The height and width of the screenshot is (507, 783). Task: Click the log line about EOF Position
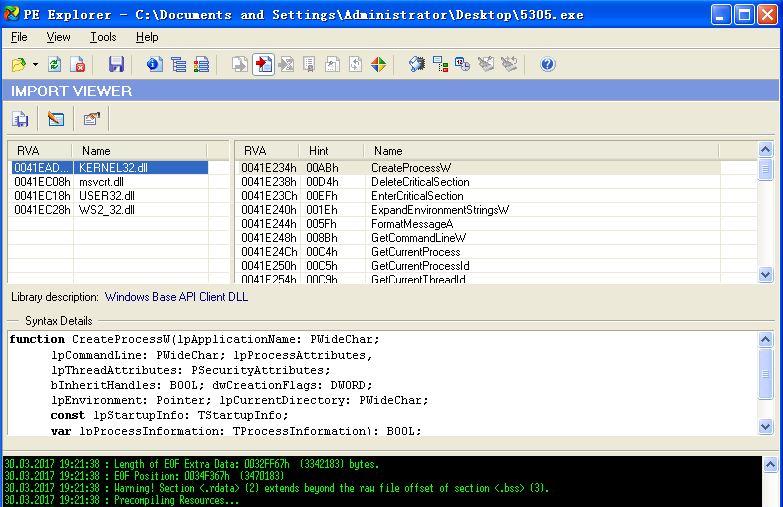[145, 476]
